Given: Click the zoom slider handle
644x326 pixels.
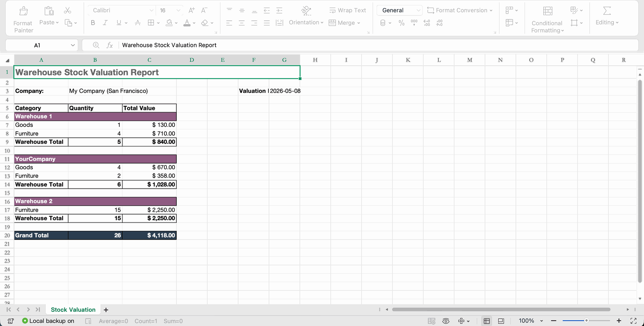Looking at the screenshot, I should pyautogui.click(x=586, y=321).
